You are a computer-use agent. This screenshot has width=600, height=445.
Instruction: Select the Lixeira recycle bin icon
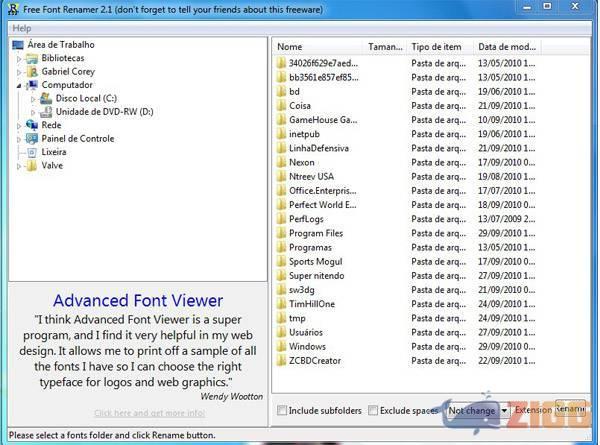(32, 152)
